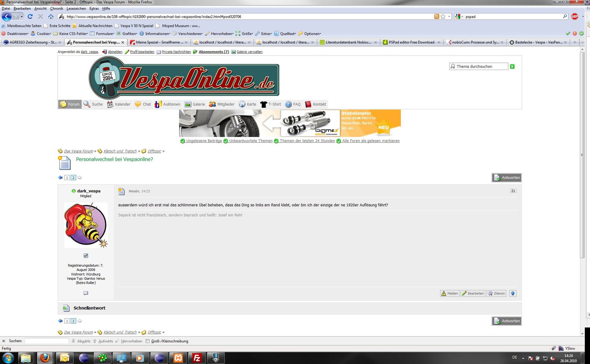Switch to PSPad editor Free Download tab
The image size is (590, 364).
(411, 42)
